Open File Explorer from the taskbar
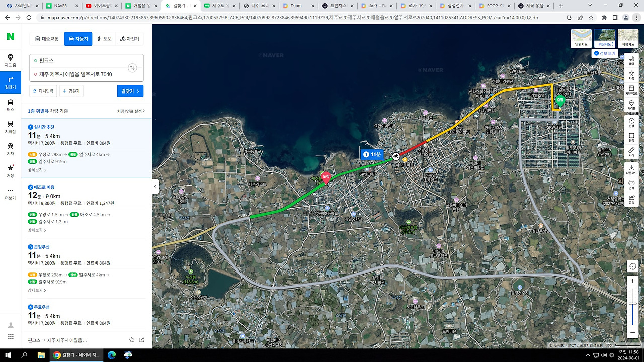This screenshot has height=362, width=644. [41, 355]
